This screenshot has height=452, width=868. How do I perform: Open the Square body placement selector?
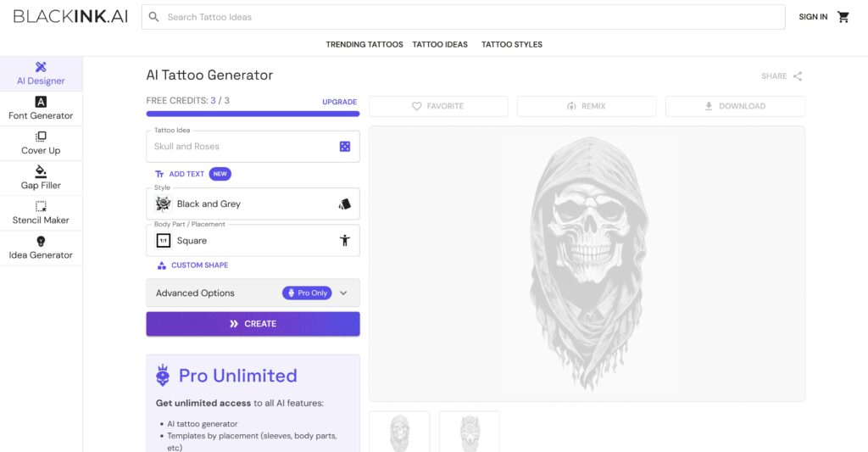[253, 240]
